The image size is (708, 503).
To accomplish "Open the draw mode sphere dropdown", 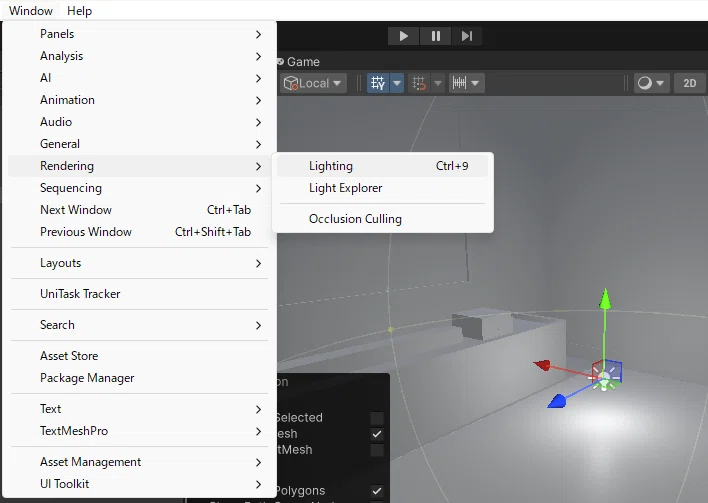I will pos(651,83).
